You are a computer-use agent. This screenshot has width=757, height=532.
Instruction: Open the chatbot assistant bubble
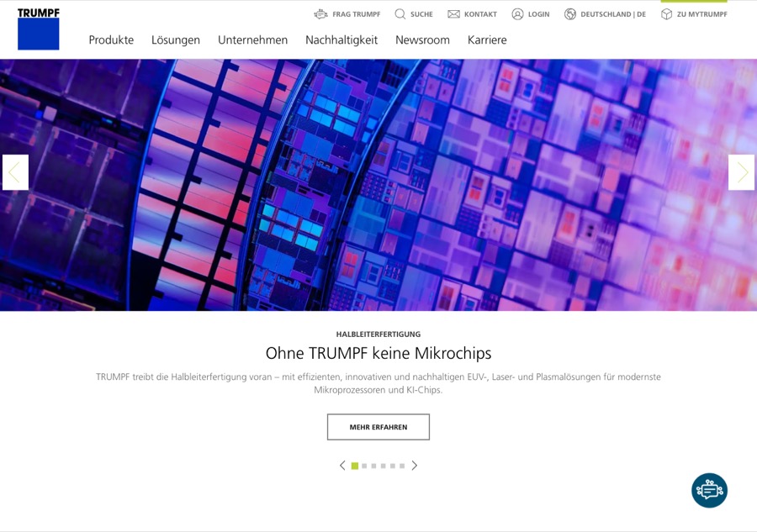click(x=709, y=490)
